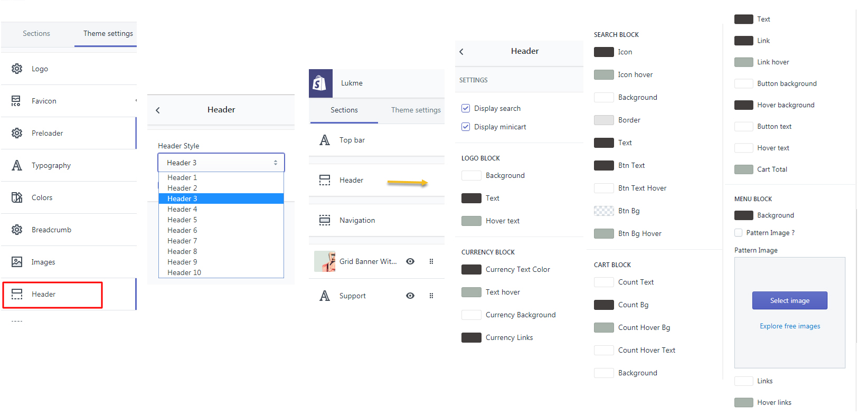Click the drag handle for Grid Banner

(431, 261)
